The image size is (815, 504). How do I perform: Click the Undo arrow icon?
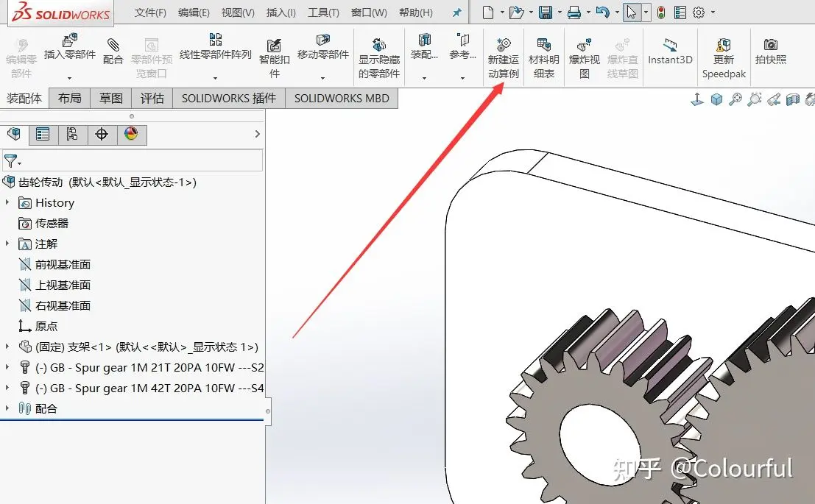click(602, 12)
